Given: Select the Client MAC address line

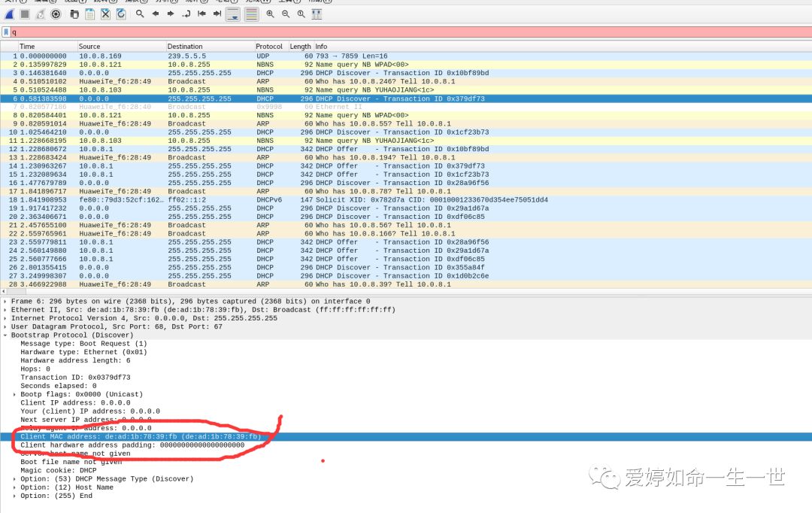Looking at the screenshot, I should pos(406,436).
